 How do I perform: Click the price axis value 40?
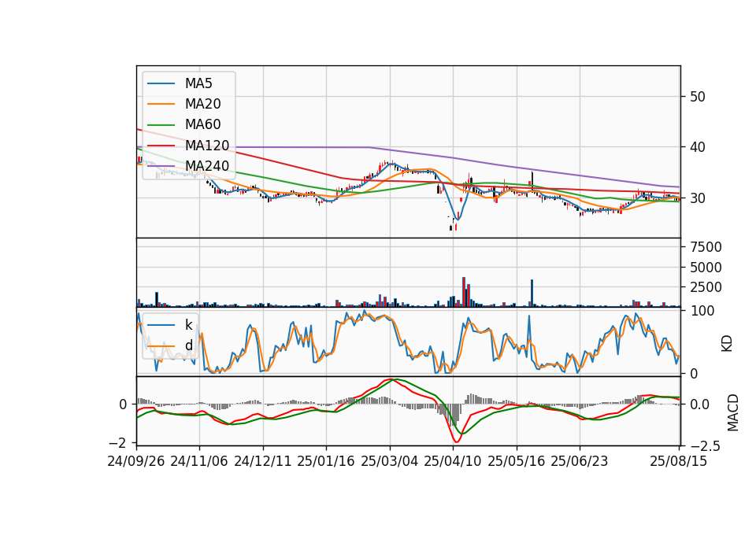pos(697,147)
